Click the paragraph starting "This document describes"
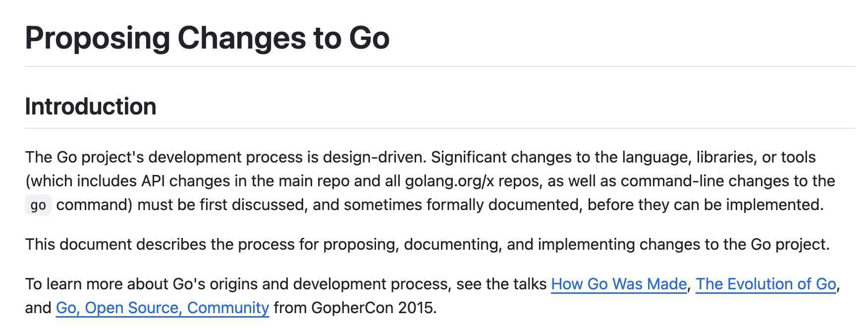Image resolution: width=868 pixels, height=330 pixels. coord(427,244)
